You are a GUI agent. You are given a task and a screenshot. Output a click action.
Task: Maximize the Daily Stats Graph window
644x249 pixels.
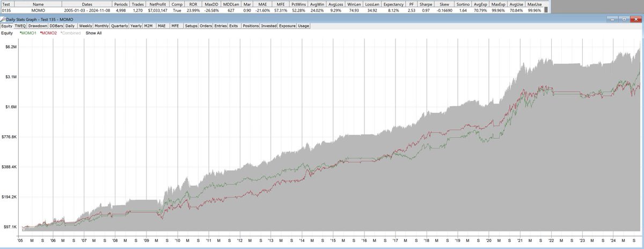[x=624, y=19]
